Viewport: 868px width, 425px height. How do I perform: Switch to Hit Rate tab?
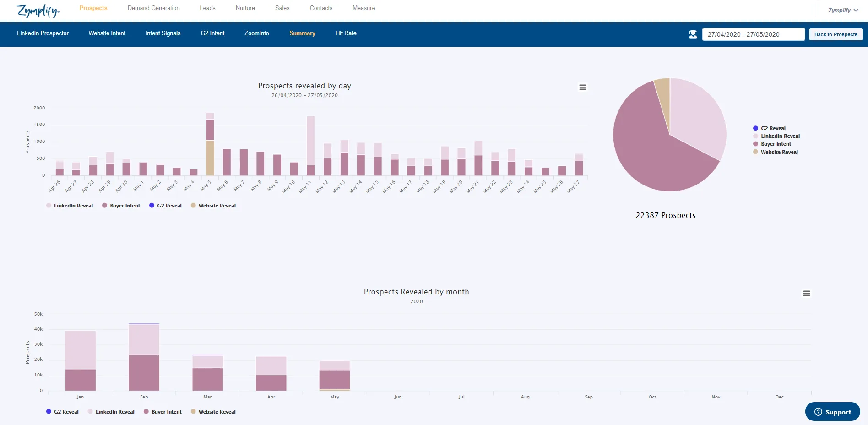click(x=346, y=33)
